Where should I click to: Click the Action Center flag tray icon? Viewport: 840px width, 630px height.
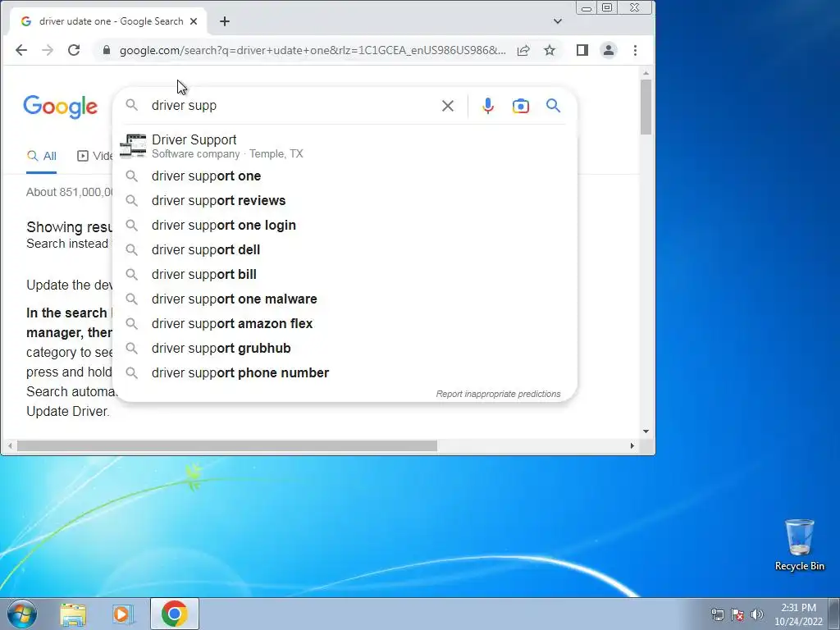(x=737, y=614)
